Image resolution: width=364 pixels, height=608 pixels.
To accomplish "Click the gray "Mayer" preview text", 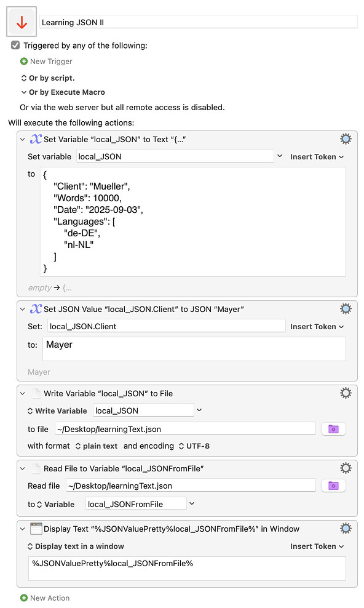I will click(x=39, y=372).
